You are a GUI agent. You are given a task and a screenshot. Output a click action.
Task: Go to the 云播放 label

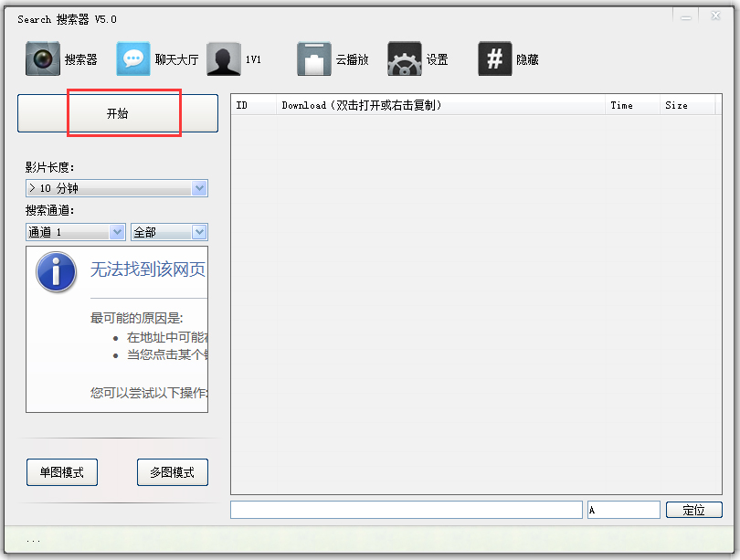(352, 59)
